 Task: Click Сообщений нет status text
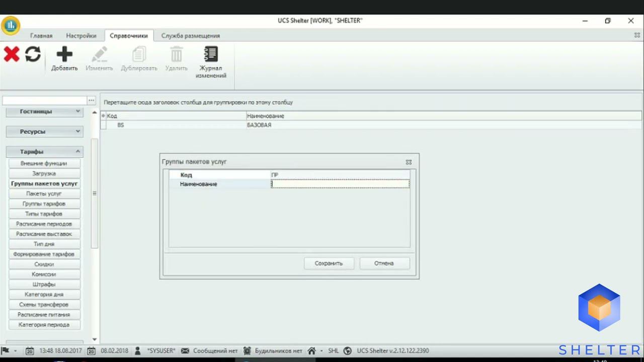click(x=216, y=351)
